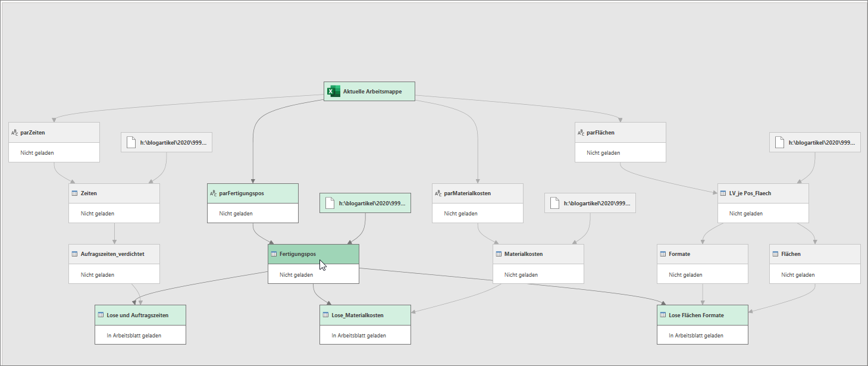The width and height of the screenshot is (868, 366).
Task: Click the table icon of the Zeiten query
Action: click(75, 193)
